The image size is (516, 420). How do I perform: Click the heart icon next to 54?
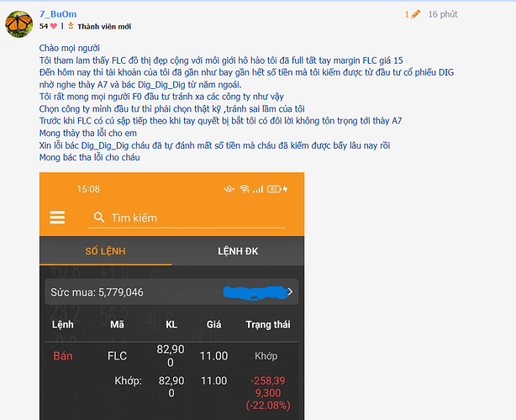54,26
